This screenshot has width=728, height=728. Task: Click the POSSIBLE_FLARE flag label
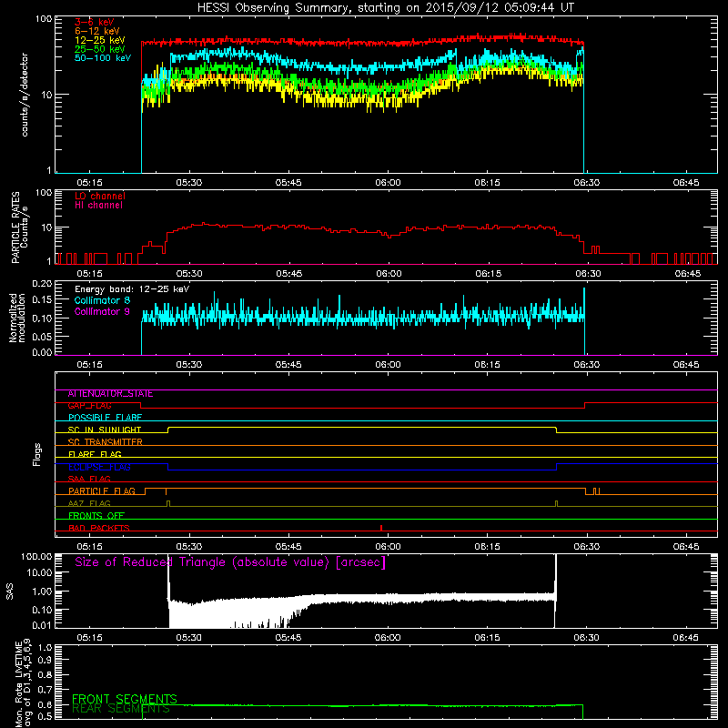(x=105, y=418)
